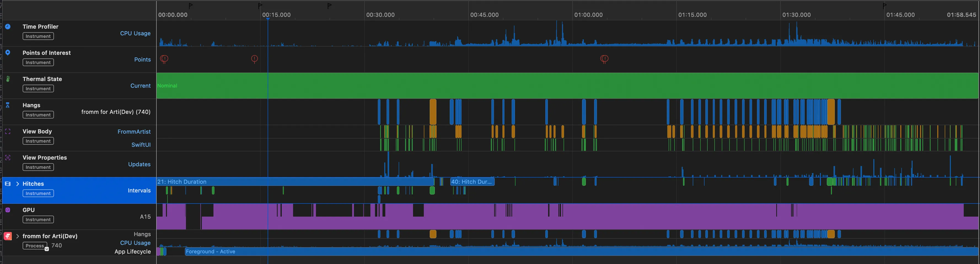Image resolution: width=980 pixels, height=264 pixels.
Task: Click 'fromm for Arti(Dev) (740)' Hangs lane label
Action: [x=116, y=112]
